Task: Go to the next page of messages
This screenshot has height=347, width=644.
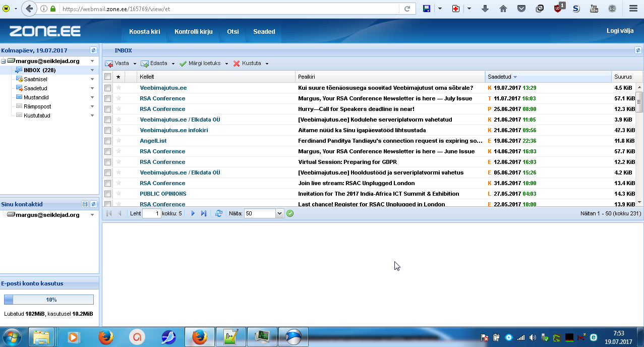Action: [193, 214]
